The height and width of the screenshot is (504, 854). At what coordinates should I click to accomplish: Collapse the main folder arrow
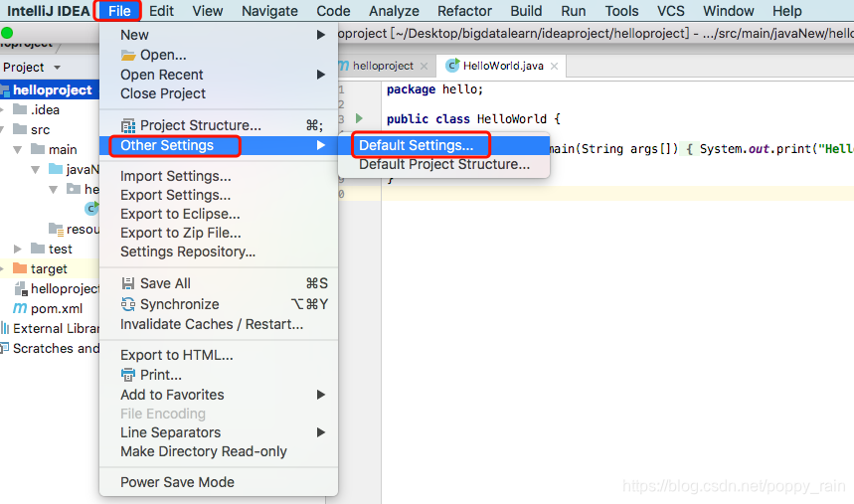click(x=18, y=149)
